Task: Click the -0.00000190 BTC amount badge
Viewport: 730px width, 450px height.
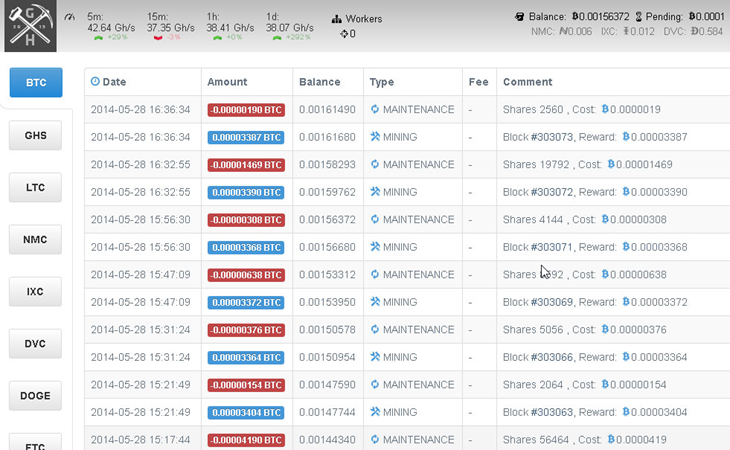Action: [246, 110]
